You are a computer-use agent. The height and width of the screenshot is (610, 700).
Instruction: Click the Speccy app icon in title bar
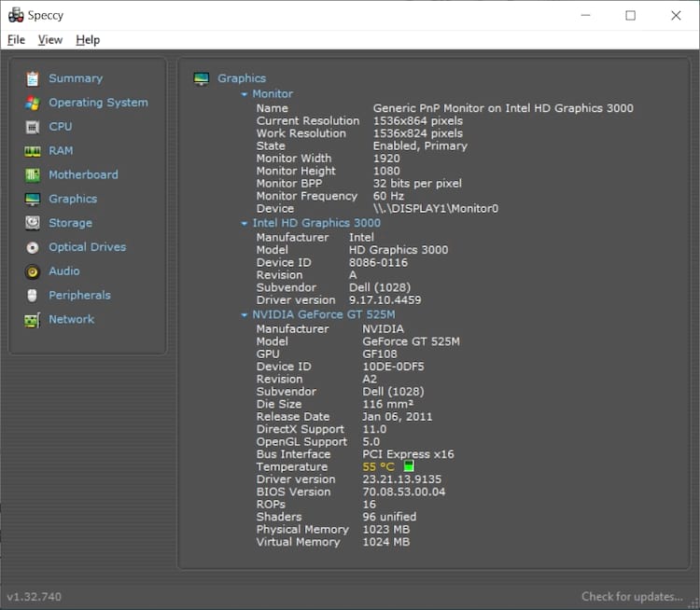tap(16, 15)
